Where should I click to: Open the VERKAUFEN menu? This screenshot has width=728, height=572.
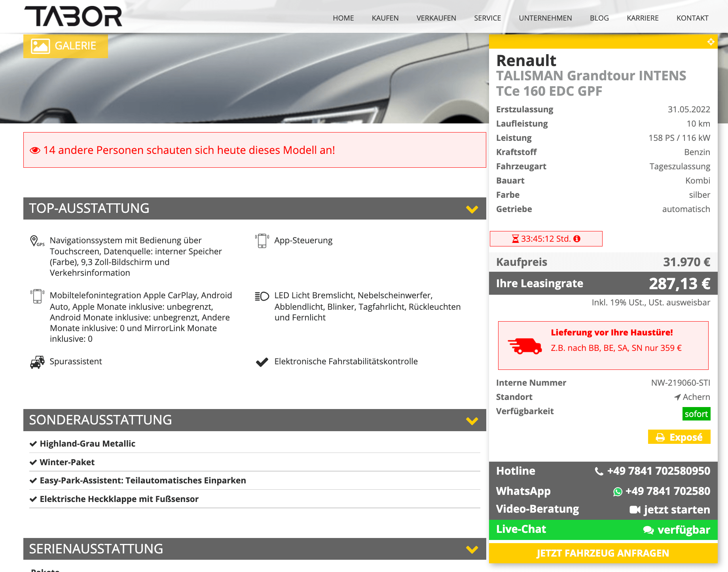436,18
